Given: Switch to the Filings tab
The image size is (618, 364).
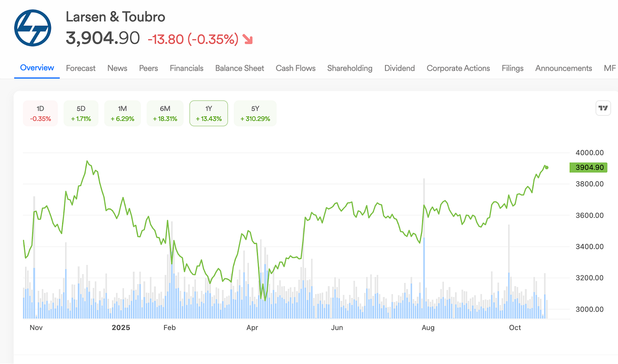Looking at the screenshot, I should (512, 68).
